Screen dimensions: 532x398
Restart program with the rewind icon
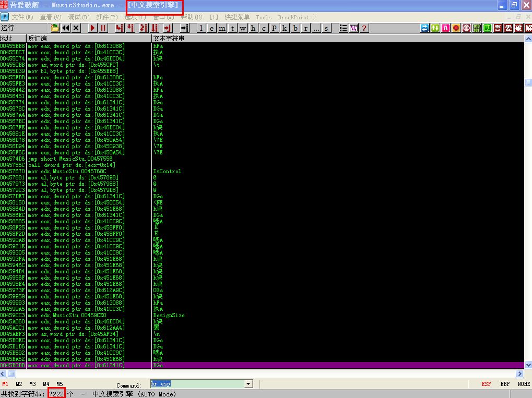(66, 28)
